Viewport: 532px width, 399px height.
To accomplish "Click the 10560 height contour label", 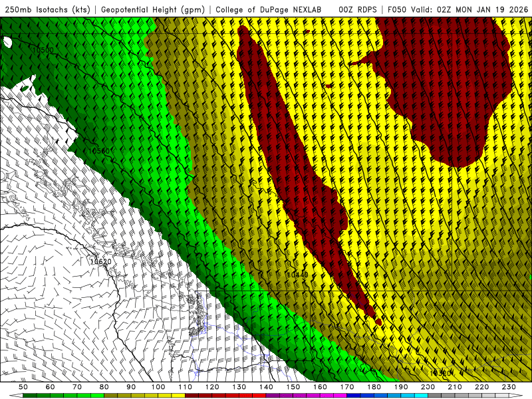I will tap(98, 151).
